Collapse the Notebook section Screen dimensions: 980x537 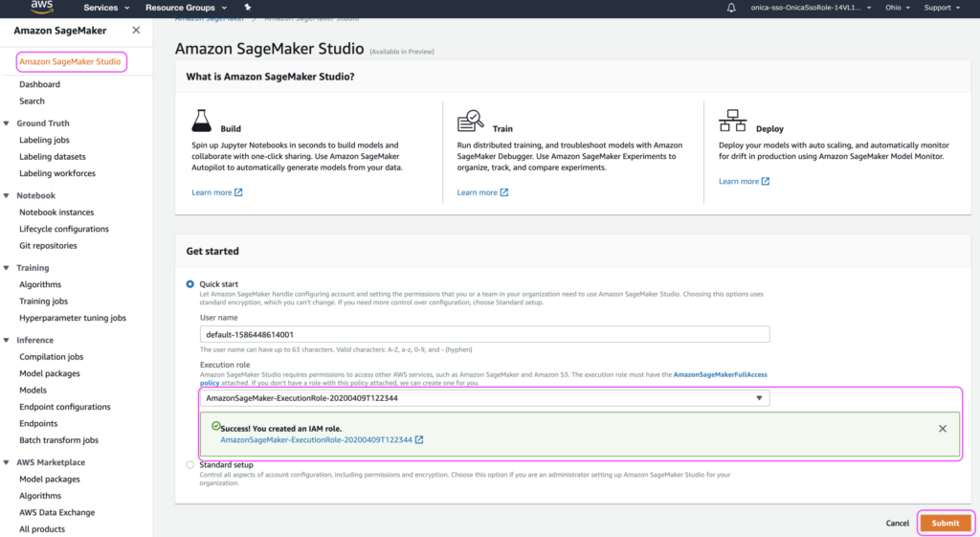[x=7, y=195]
